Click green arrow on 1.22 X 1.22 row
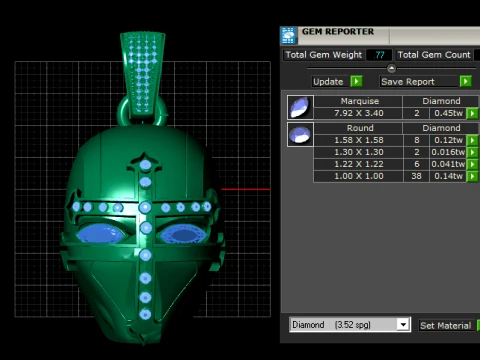 coord(472,164)
